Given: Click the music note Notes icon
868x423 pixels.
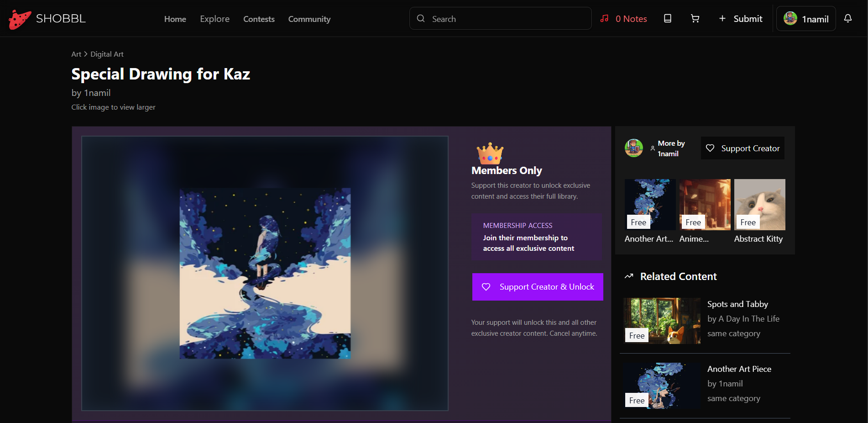Looking at the screenshot, I should pyautogui.click(x=604, y=18).
